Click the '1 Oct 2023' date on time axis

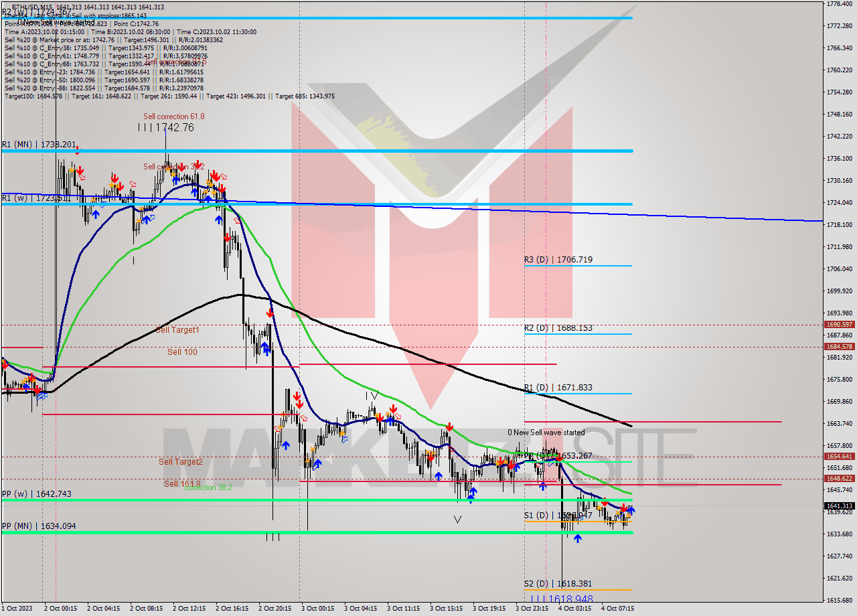pyautogui.click(x=16, y=608)
